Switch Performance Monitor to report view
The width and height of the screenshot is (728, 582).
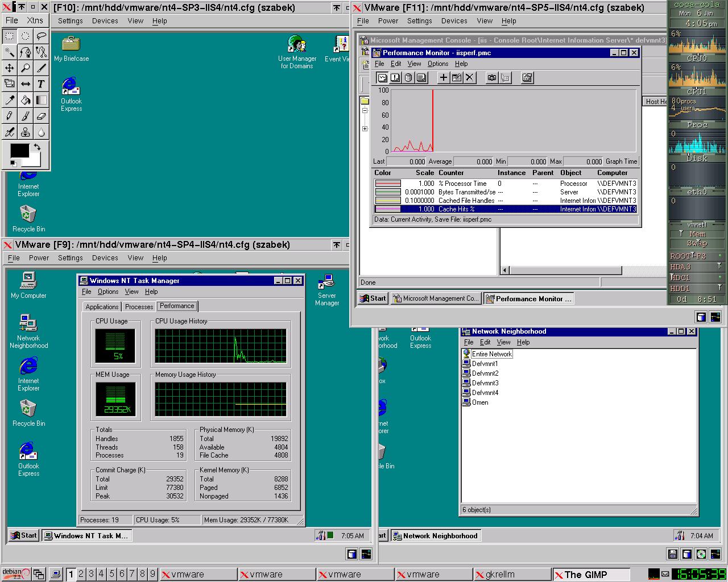click(x=421, y=78)
